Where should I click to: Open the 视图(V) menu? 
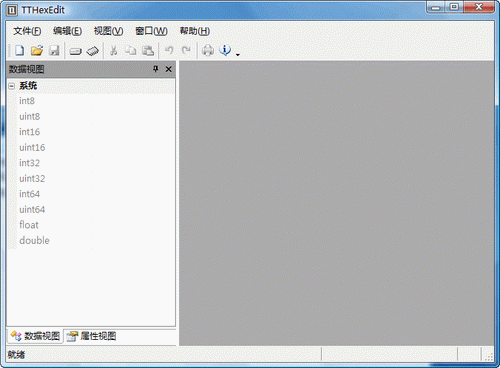click(x=108, y=31)
